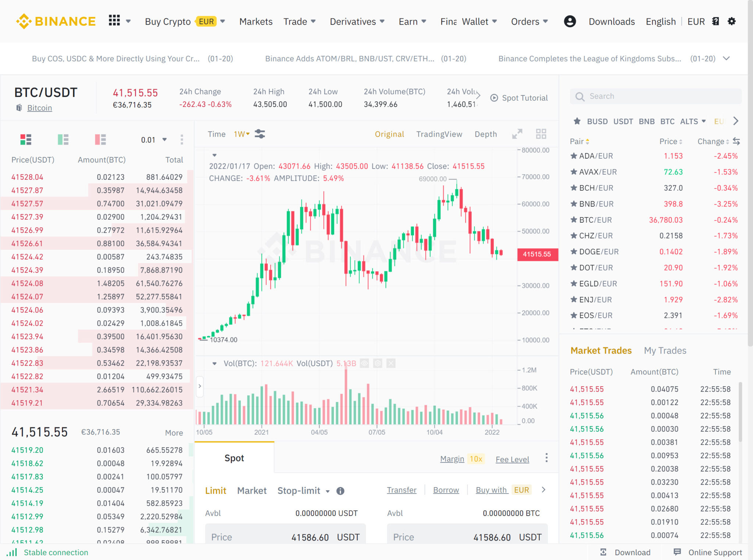753x560 pixels.
Task: Open the 0.01 price precision dropdown
Action: pos(154,140)
